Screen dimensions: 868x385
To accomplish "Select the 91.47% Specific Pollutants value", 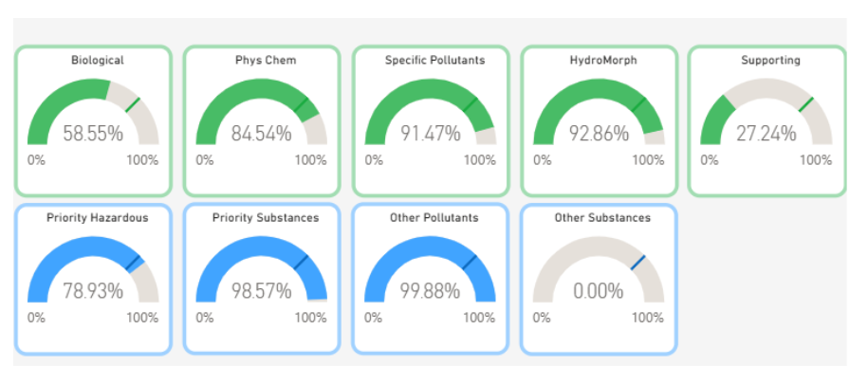I will click(430, 134).
